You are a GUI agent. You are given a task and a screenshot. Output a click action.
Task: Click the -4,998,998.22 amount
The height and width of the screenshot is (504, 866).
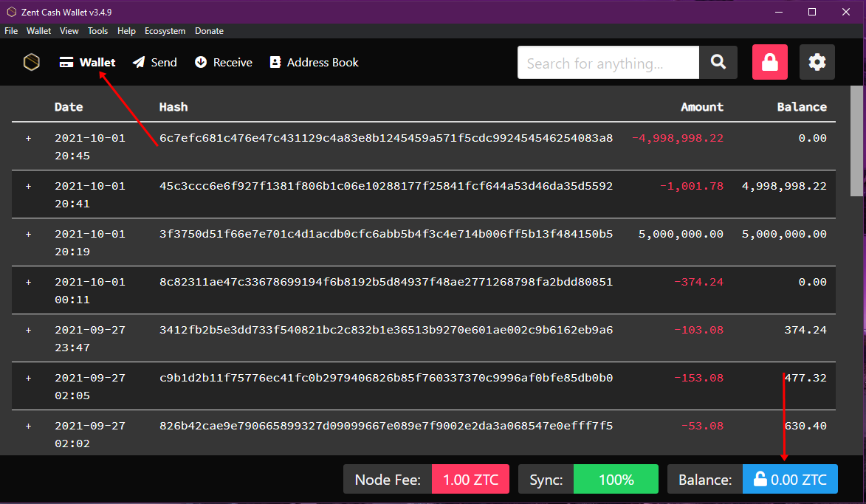click(678, 138)
